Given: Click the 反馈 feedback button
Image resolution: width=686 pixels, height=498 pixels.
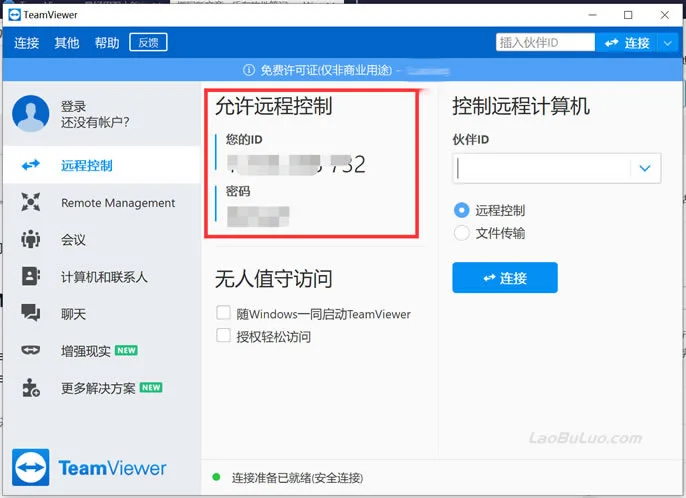Looking at the screenshot, I should 148,42.
